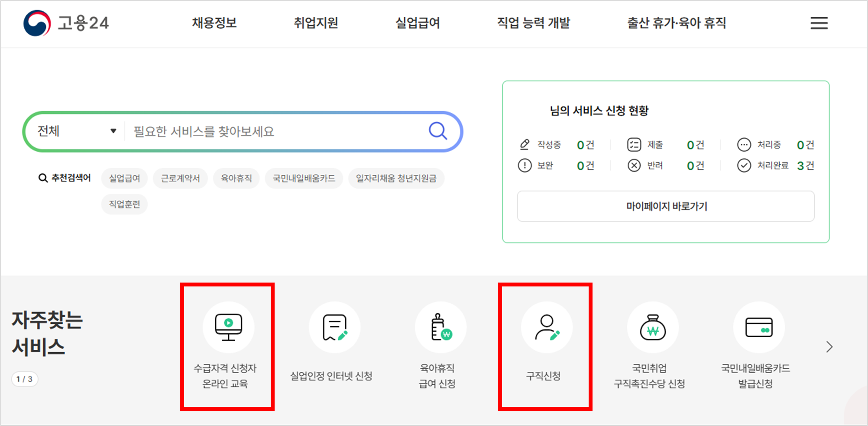
Task: Click the search magnifier icon
Action: click(438, 130)
